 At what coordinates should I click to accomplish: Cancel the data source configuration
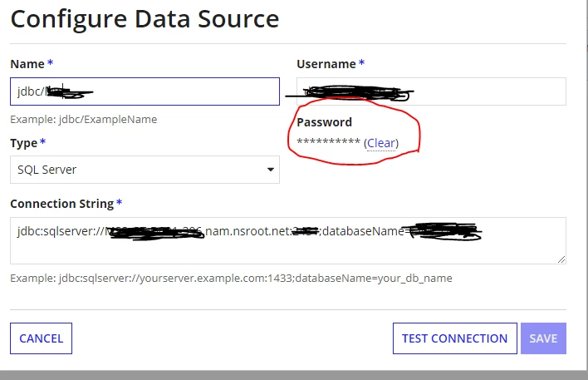tap(42, 338)
